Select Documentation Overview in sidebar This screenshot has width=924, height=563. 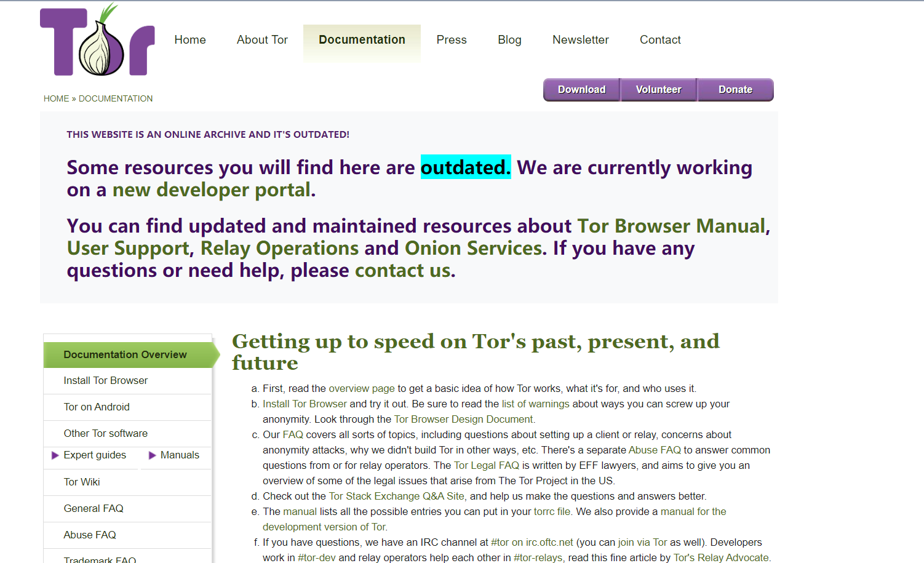[x=128, y=355]
